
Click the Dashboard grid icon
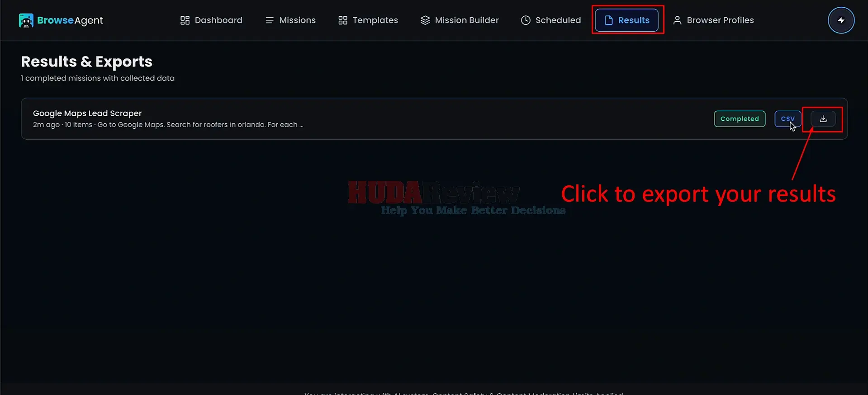(x=185, y=20)
